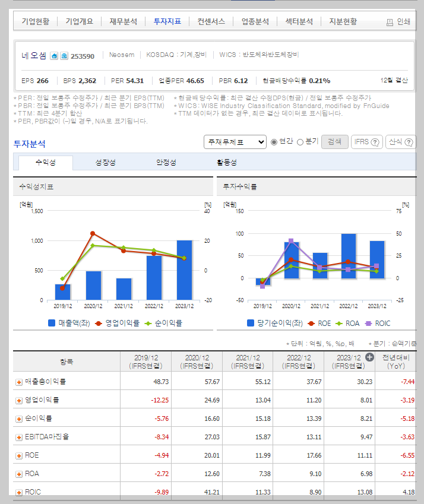The width and height of the screenshot is (424, 504).
Task: Click ROIC 2020/12 value 41.21
Action: coord(212,492)
